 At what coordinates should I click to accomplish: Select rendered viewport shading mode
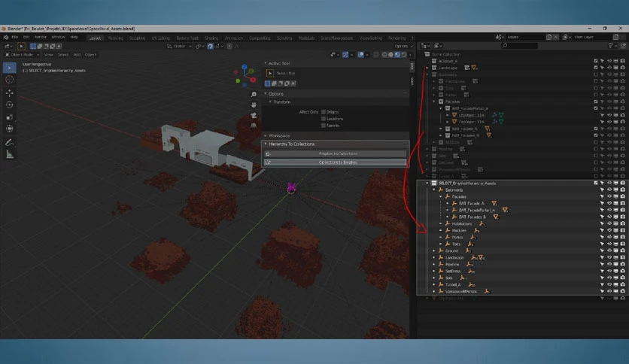click(403, 54)
